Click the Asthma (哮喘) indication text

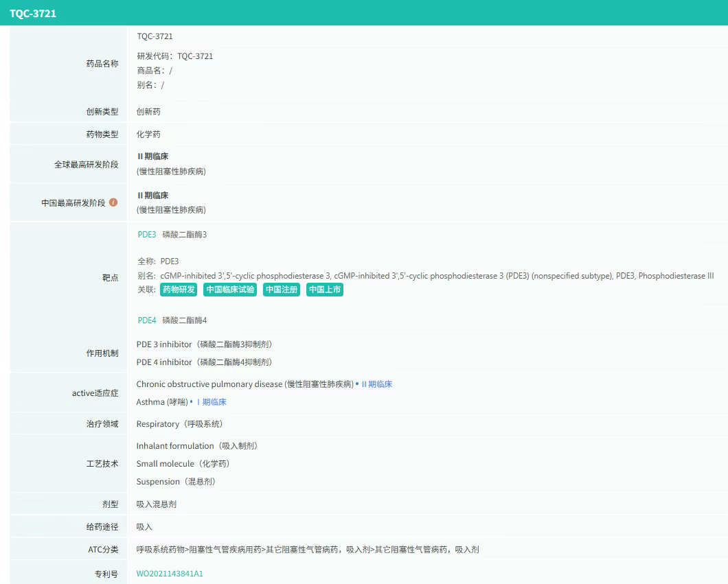tap(161, 402)
